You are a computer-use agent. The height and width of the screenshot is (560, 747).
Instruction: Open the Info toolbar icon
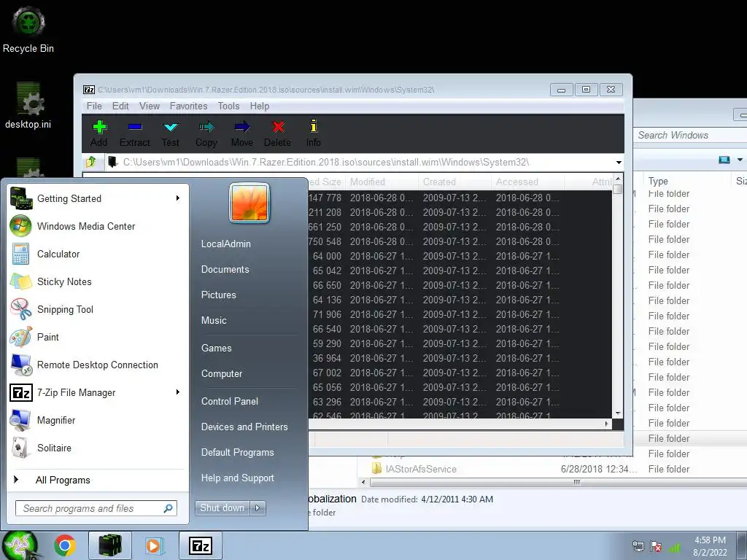314,134
